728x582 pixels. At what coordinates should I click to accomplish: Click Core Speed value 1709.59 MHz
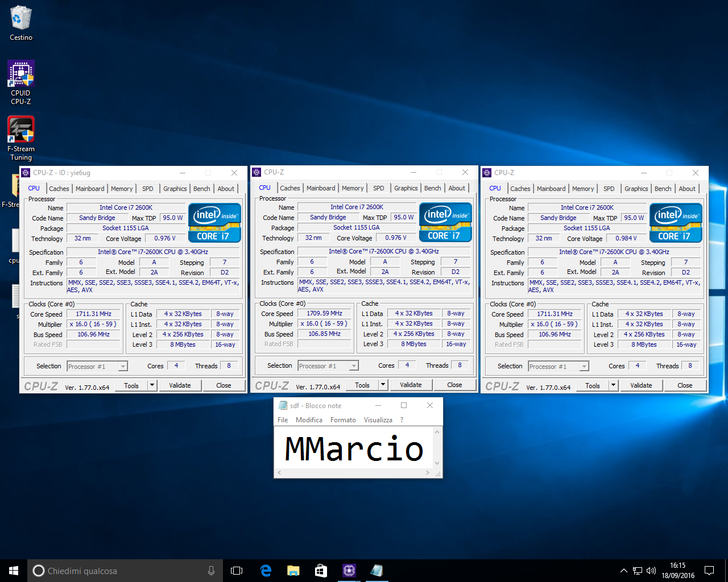325,313
